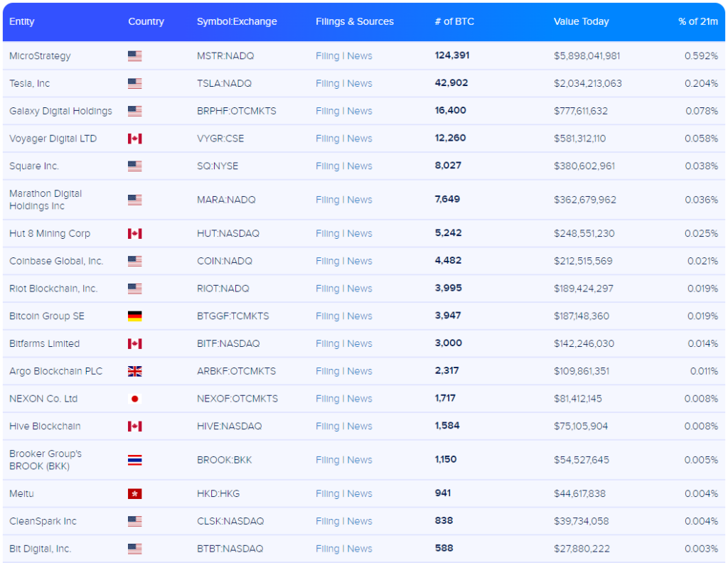Click the Japanese flag for NEXON Co.
The height and width of the screenshot is (563, 728).
tap(134, 399)
